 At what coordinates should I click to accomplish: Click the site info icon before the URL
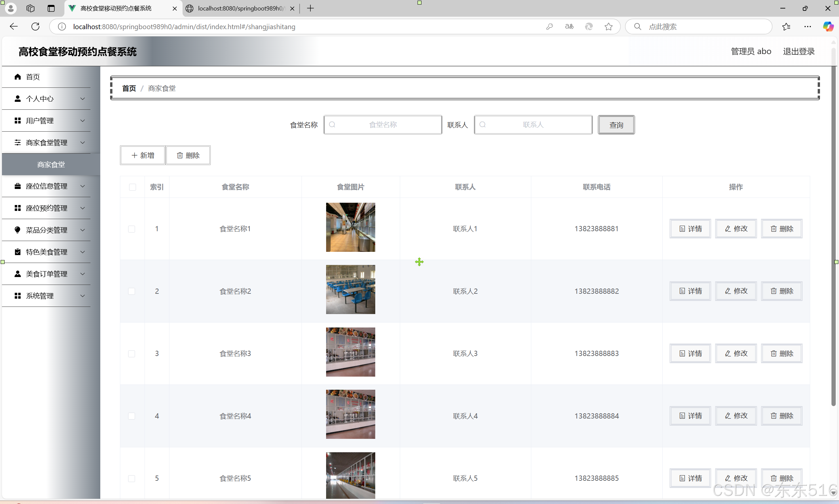(62, 27)
